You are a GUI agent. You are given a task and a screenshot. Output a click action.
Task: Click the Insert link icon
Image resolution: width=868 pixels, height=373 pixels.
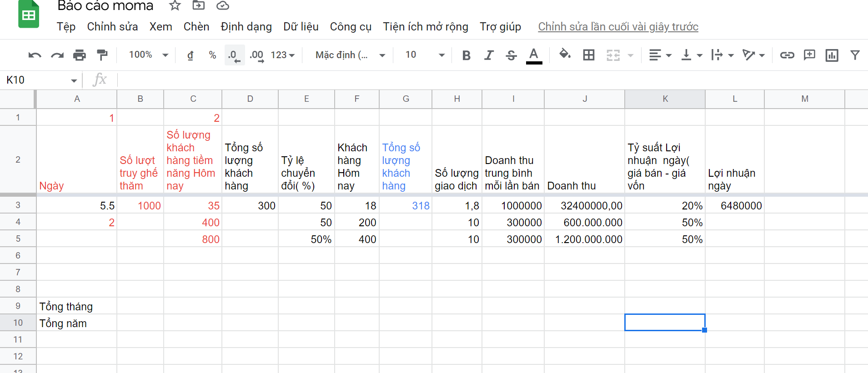(787, 55)
